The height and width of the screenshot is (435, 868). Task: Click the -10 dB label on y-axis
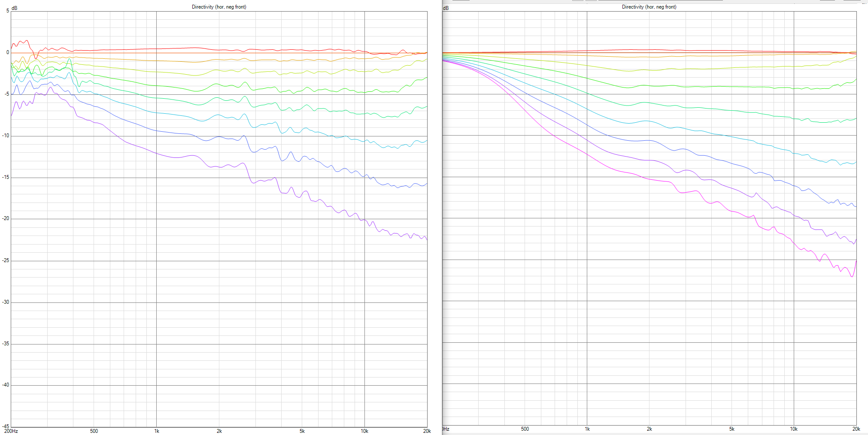click(6, 136)
